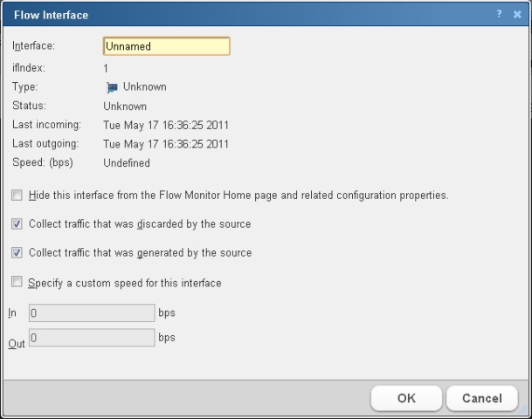This screenshot has width=532, height=419.
Task: Click the Interface label text
Action: point(33,46)
